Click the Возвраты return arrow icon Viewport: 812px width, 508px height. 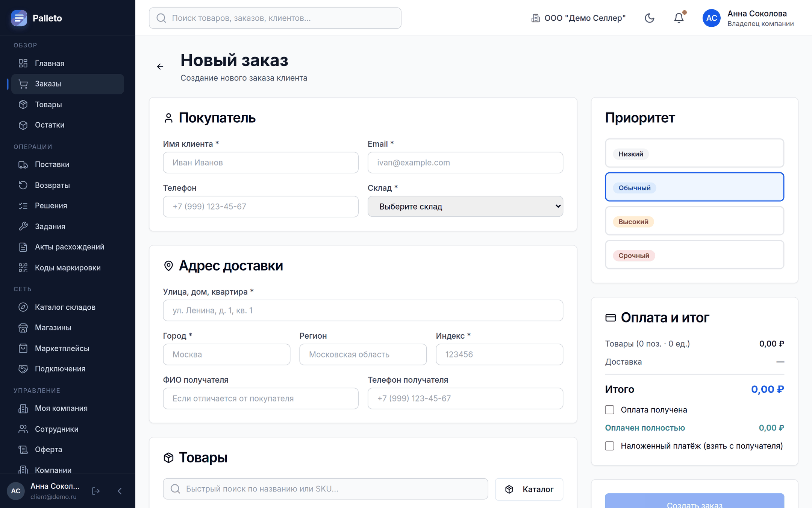[23, 185]
